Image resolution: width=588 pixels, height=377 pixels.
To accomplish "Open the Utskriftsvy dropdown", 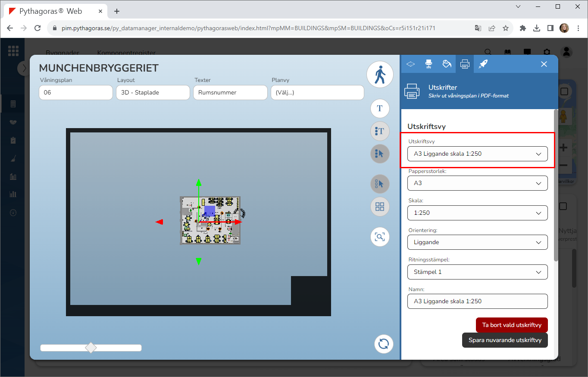I will pyautogui.click(x=477, y=154).
